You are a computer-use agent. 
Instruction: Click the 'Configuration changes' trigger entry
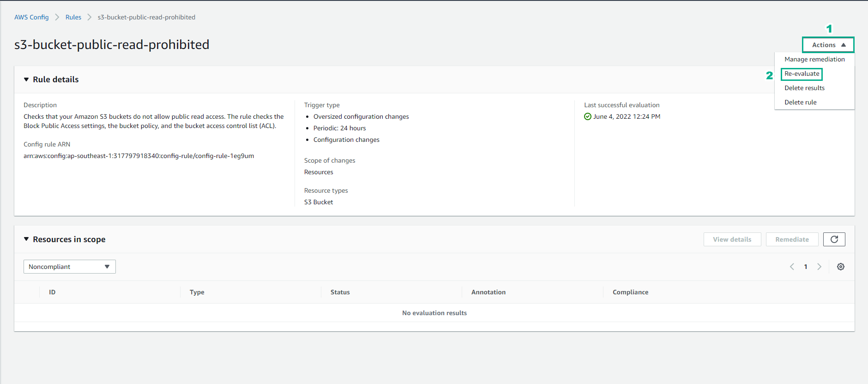tap(346, 140)
